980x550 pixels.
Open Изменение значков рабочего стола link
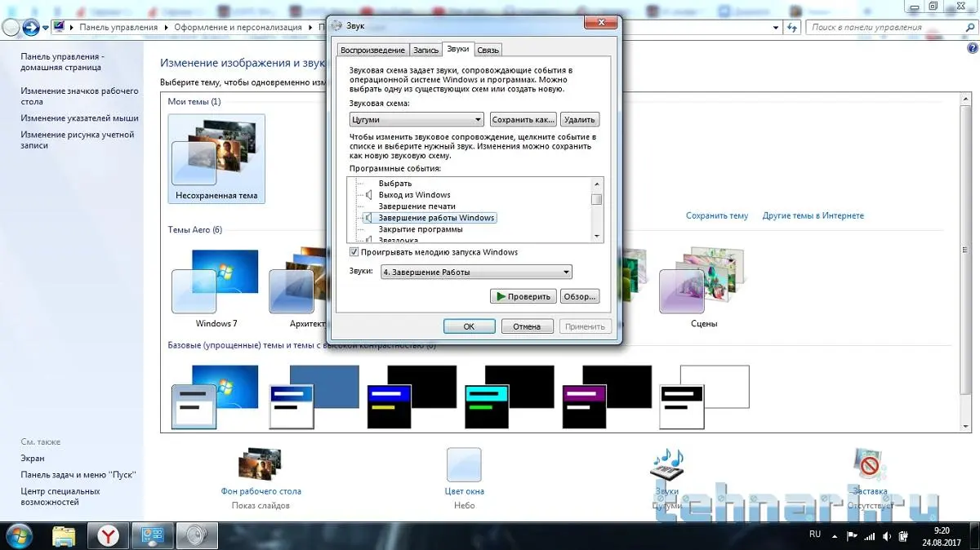(x=80, y=96)
